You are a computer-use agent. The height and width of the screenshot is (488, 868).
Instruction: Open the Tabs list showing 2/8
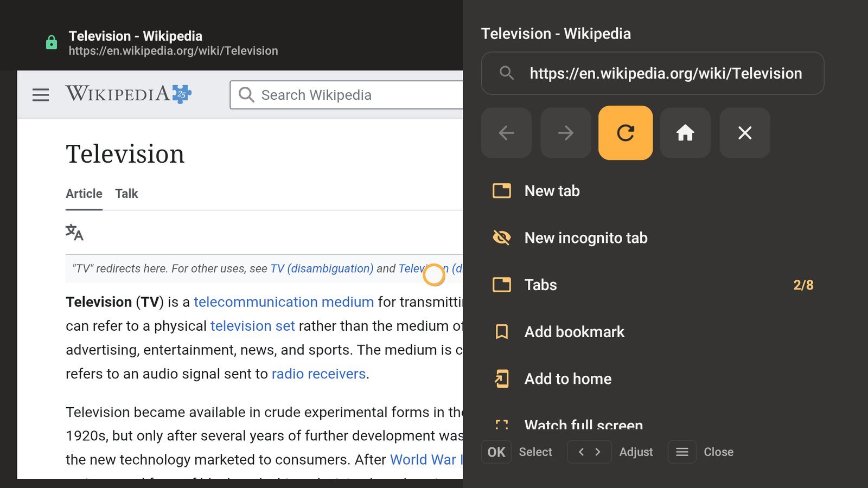pos(653,285)
